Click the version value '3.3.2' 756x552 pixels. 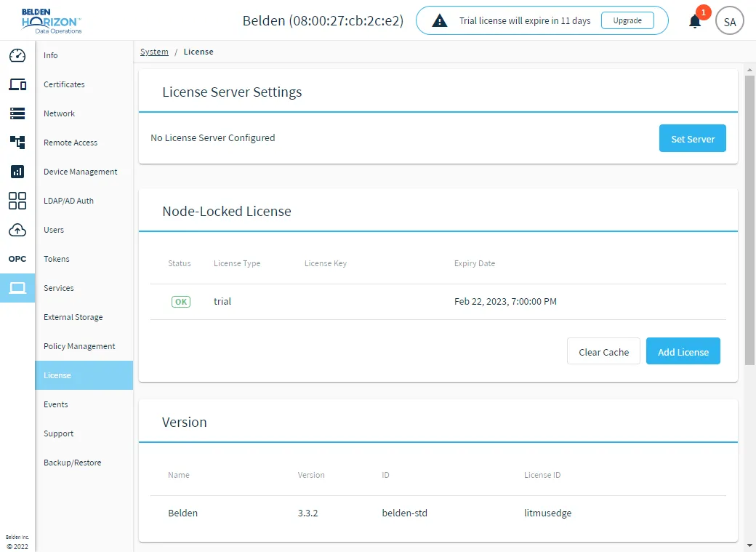point(307,513)
